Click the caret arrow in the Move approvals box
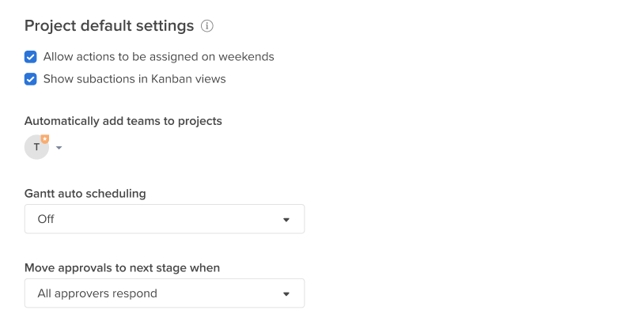 (286, 294)
